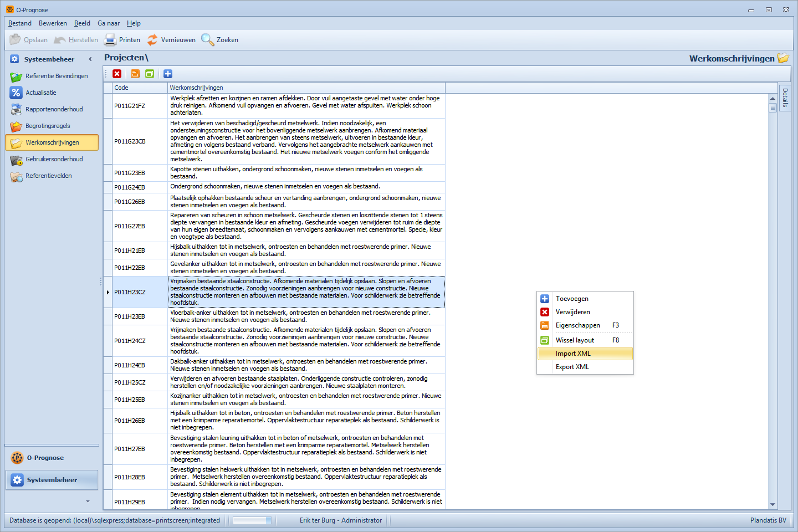Open the Help menu
798x532 pixels.
[134, 23]
